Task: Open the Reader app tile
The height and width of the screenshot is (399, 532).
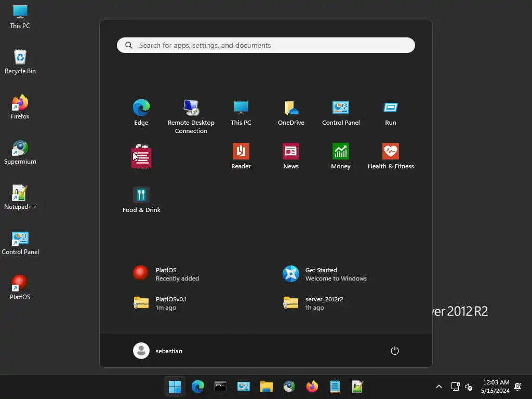Action: [x=241, y=156]
